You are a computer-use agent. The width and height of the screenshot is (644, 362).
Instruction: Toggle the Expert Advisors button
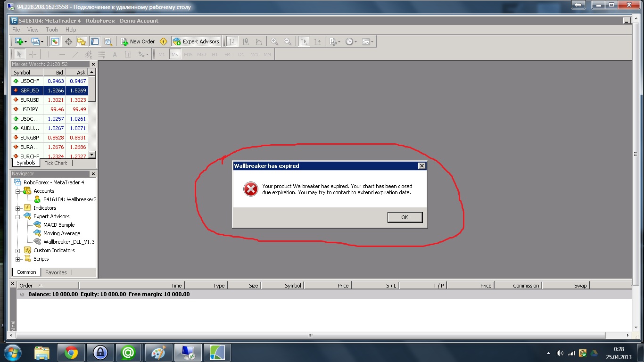196,41
